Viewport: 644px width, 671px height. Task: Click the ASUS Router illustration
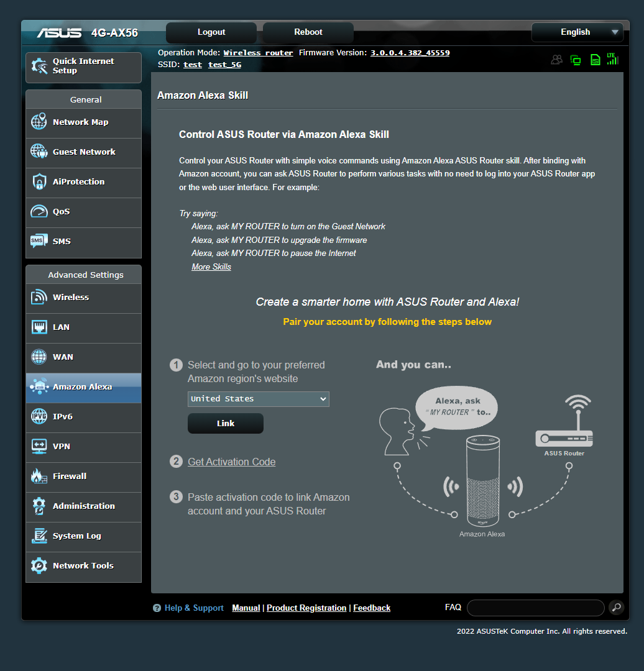point(564,421)
